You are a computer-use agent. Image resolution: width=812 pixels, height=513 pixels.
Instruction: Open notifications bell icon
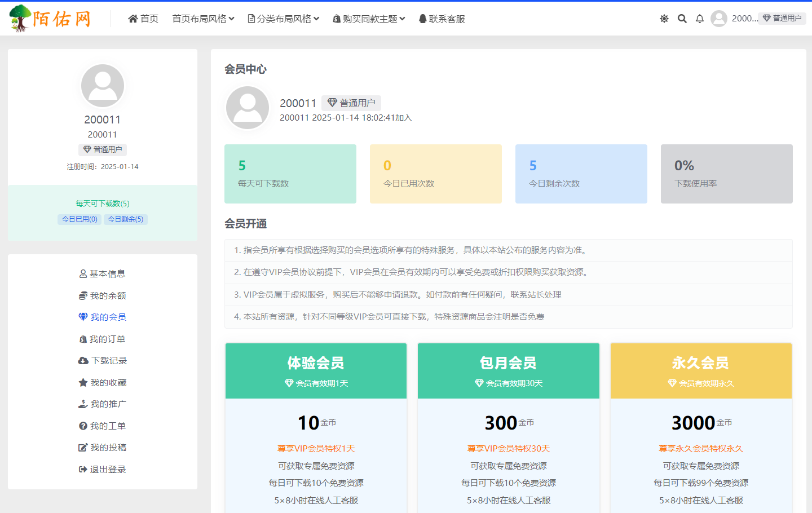(700, 19)
